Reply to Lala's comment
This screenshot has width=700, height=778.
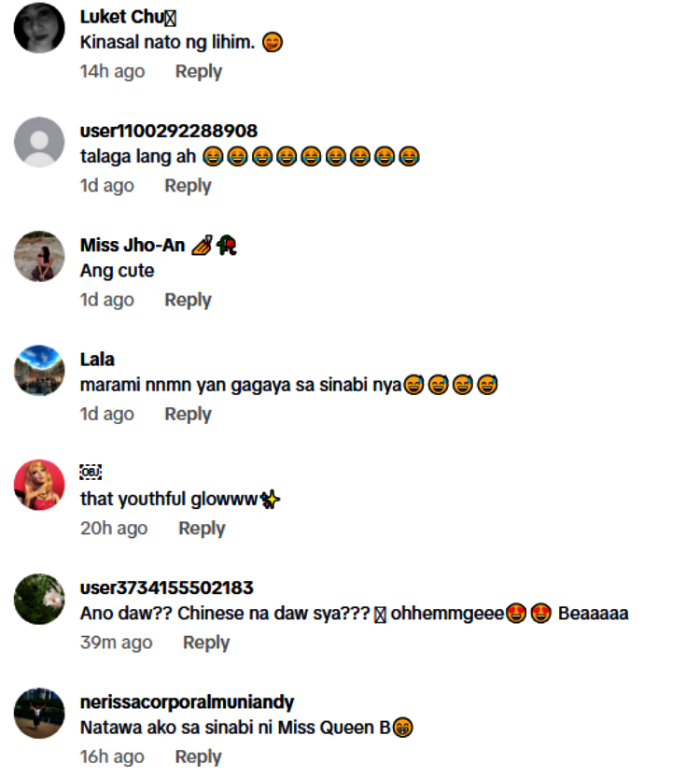pos(188,414)
